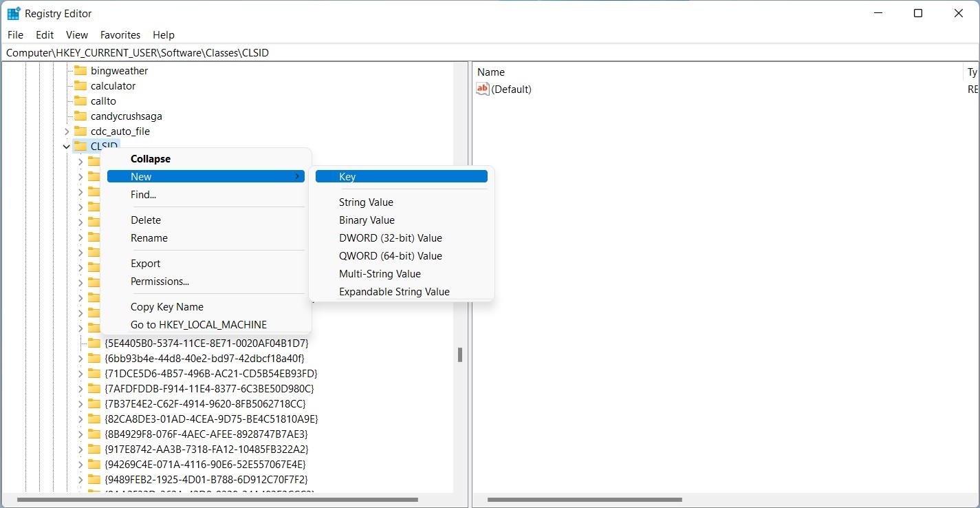
Task: Collapse the CLSID key with its chevron
Action: pyautogui.click(x=67, y=147)
